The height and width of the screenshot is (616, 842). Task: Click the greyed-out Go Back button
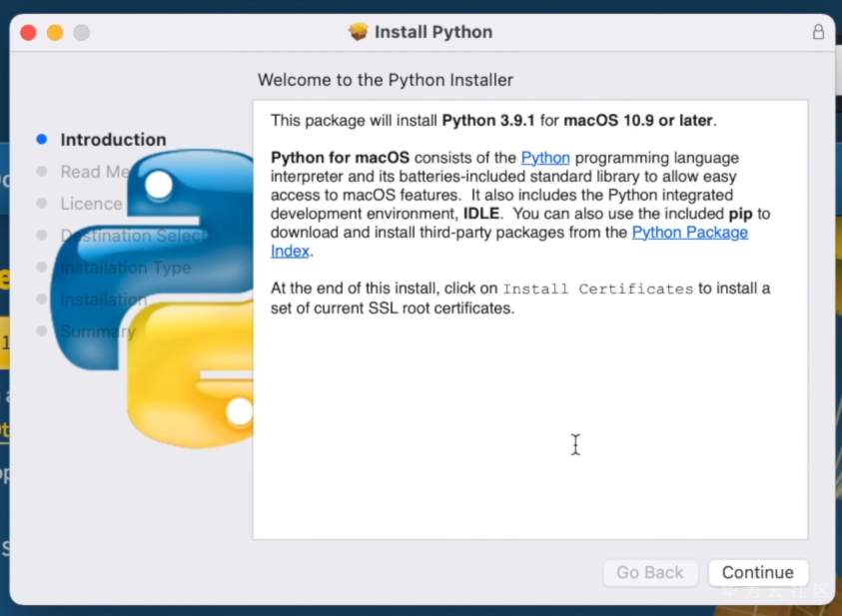(649, 572)
